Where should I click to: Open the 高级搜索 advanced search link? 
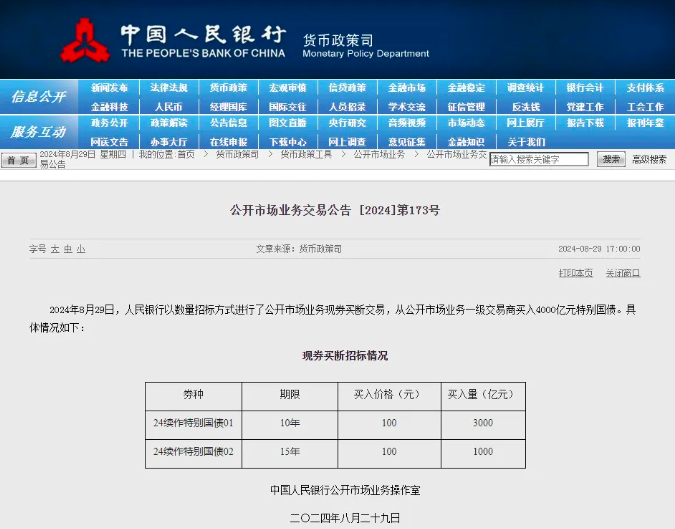pyautogui.click(x=648, y=159)
